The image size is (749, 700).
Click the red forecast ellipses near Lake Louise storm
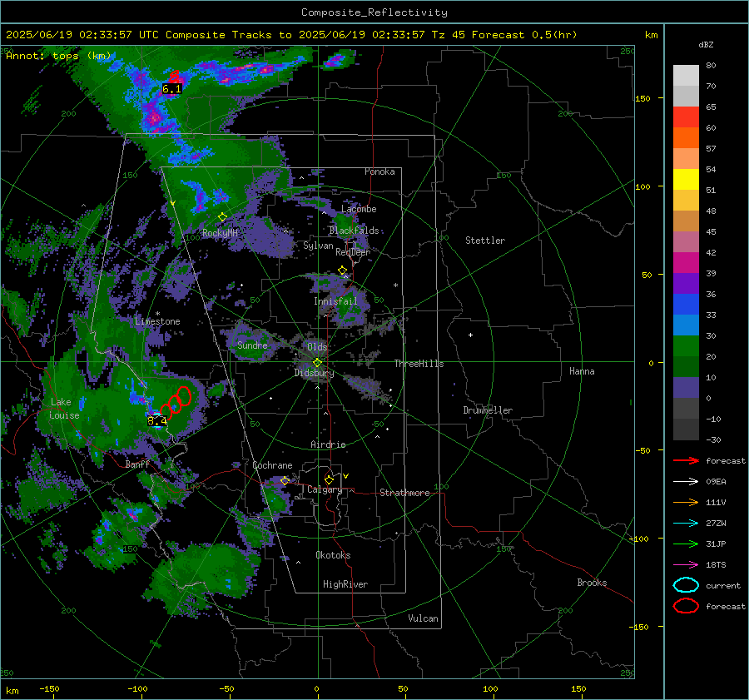click(x=176, y=402)
